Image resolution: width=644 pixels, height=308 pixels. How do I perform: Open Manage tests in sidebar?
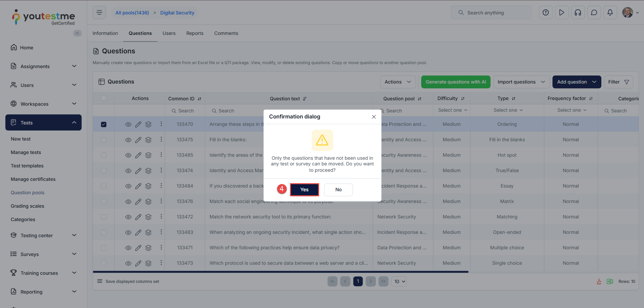(x=26, y=152)
